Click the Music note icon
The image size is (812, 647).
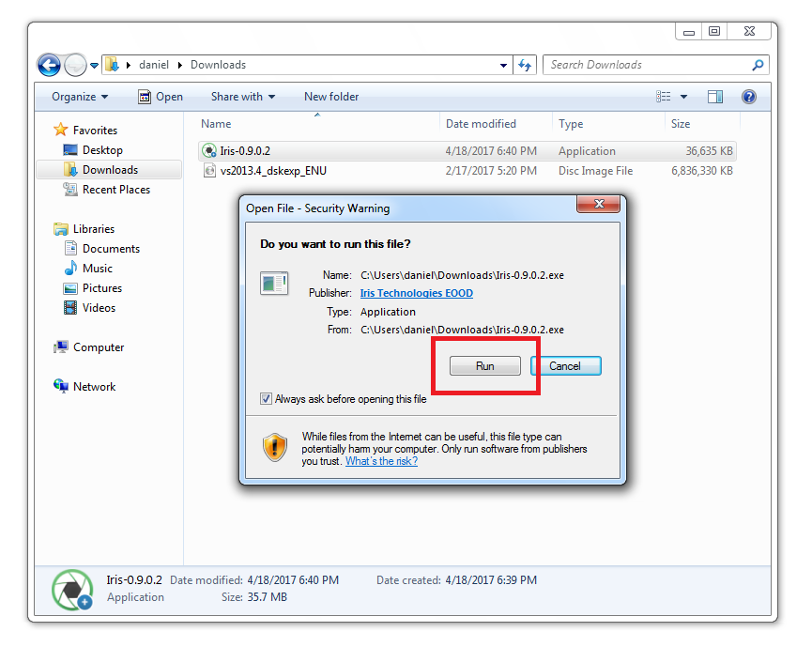coord(70,268)
